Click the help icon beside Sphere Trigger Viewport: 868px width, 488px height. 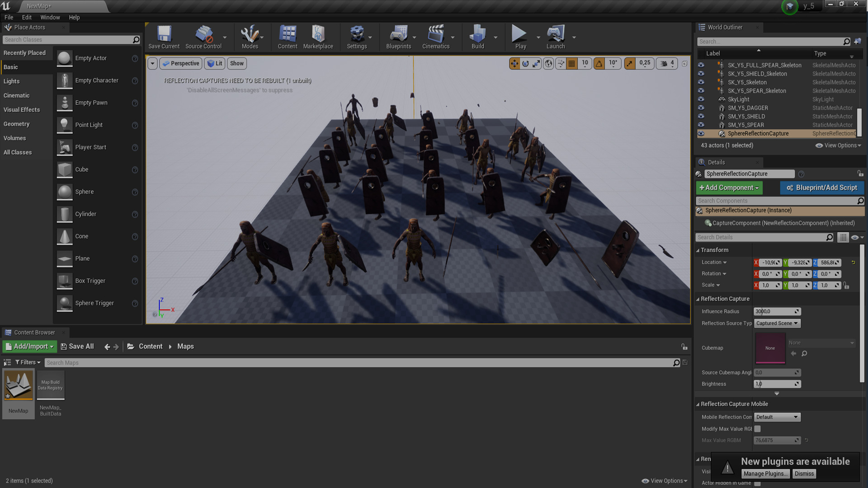coord(135,304)
